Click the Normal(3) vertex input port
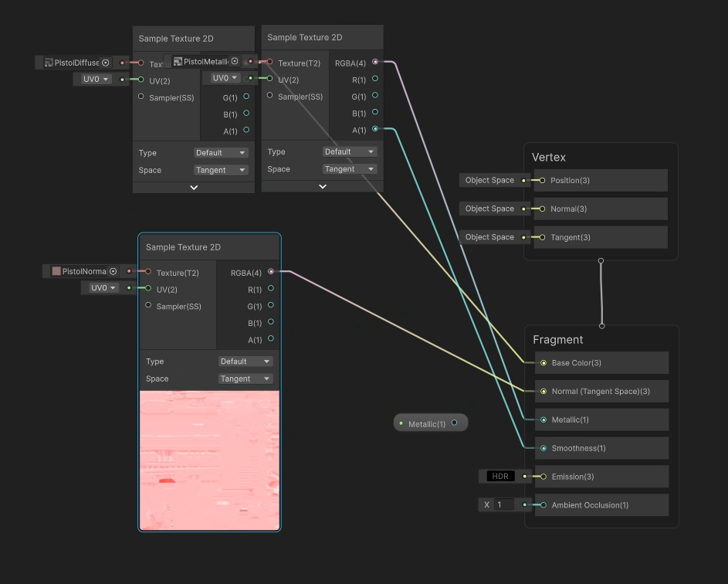Screen dimensions: 728x584 pos(542,209)
